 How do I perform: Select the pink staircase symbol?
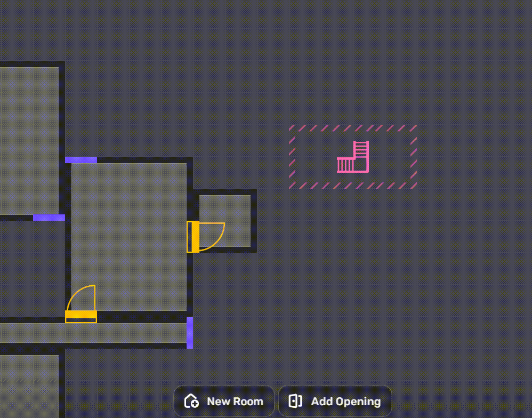(353, 157)
